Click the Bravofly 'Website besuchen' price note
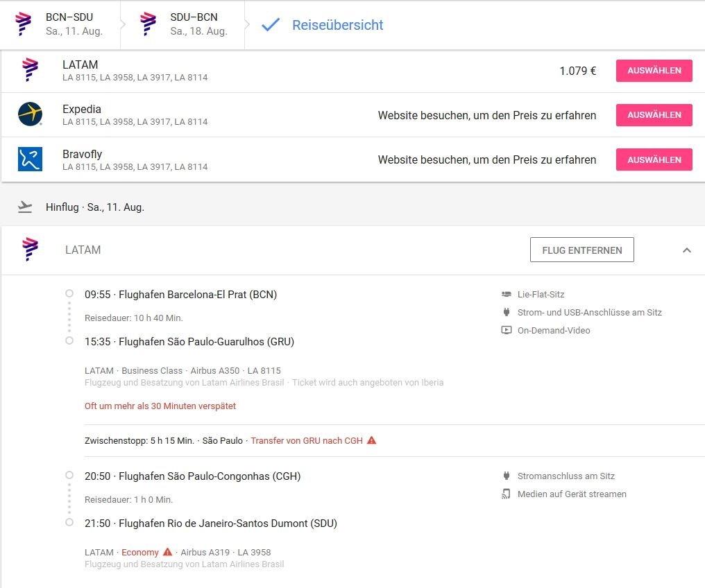The width and height of the screenshot is (705, 588). pos(487,160)
